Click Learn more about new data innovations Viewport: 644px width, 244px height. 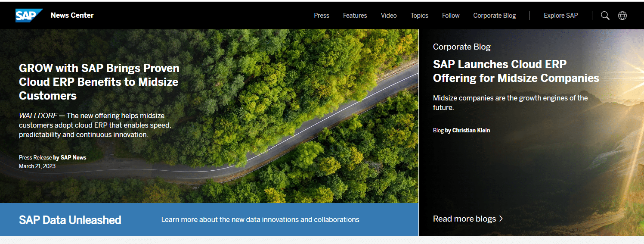click(x=260, y=219)
